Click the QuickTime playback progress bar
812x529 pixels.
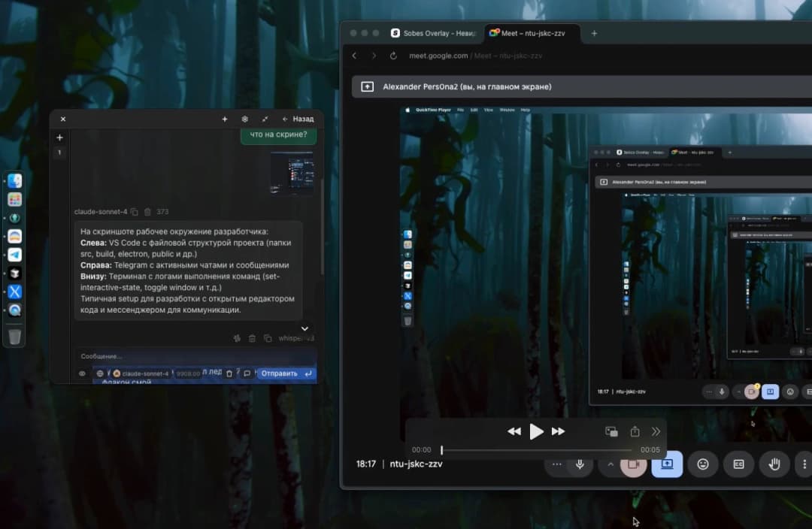coord(536,450)
